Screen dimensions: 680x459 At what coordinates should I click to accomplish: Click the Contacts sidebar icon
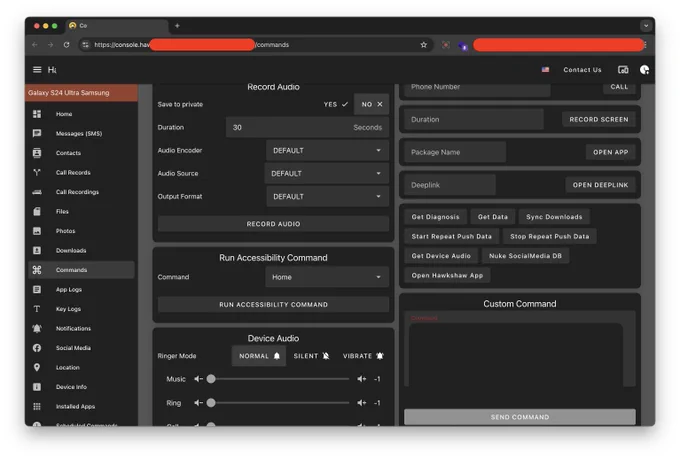[37, 153]
